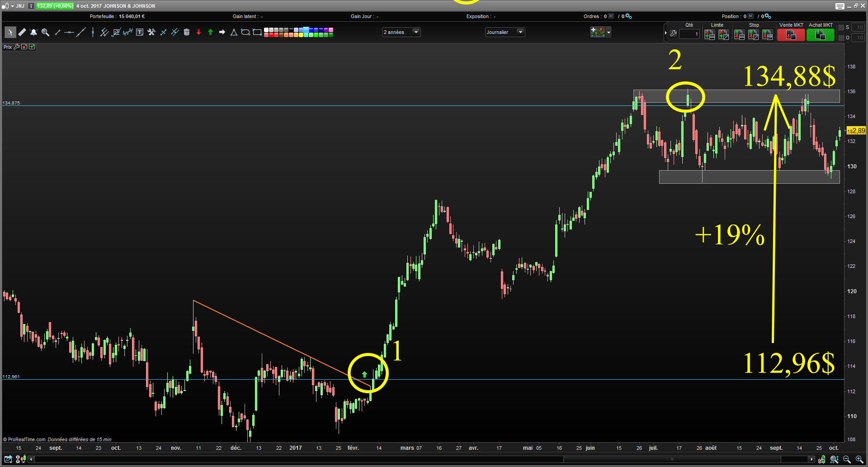Image resolution: width=868 pixels, height=467 pixels.
Task: Pick the yellow color swatch
Action: (301, 35)
